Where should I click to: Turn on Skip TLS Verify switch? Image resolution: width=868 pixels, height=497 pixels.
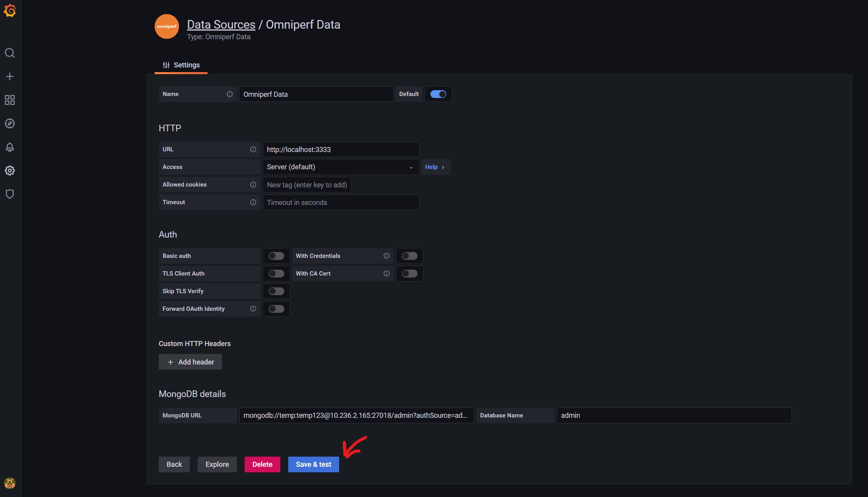(x=276, y=291)
